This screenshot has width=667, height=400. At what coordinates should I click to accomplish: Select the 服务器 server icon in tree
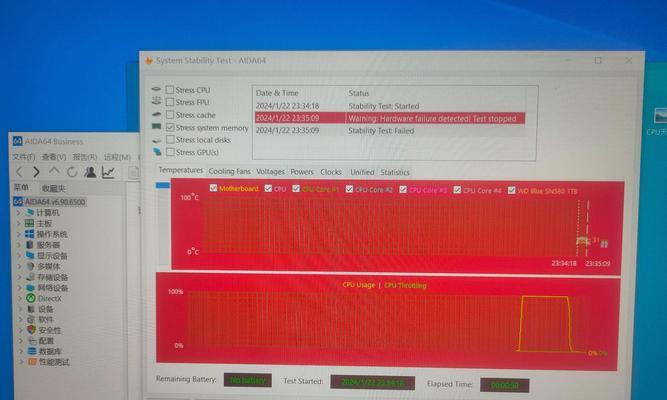tap(30, 245)
